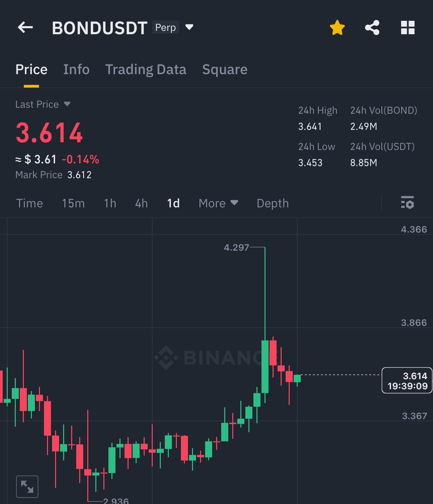Switch timeframe to 15m
The image size is (433, 504).
(x=73, y=203)
